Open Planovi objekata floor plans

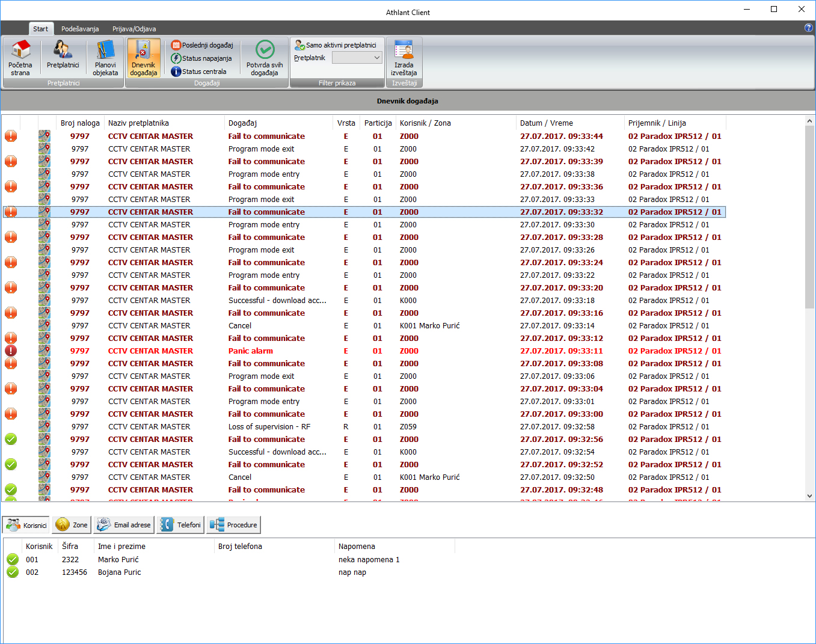pyautogui.click(x=105, y=58)
